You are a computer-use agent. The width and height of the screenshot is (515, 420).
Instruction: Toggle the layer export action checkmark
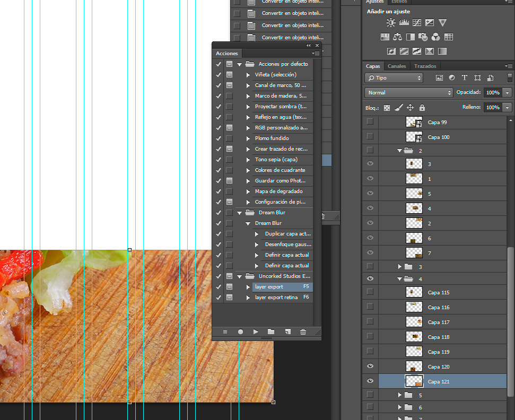click(219, 287)
